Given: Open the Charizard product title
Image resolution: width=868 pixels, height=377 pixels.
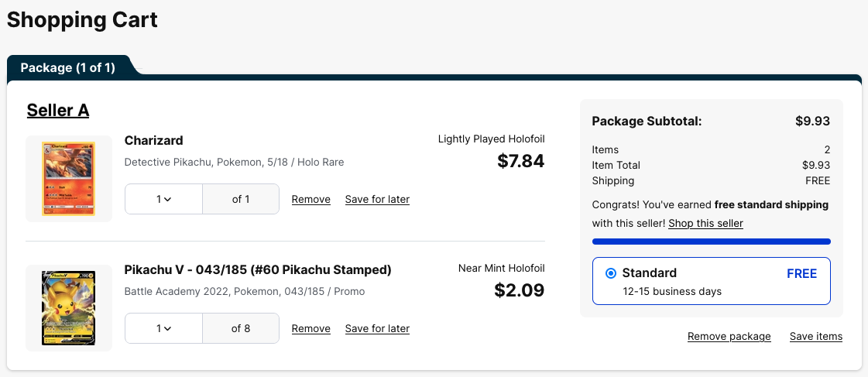Looking at the screenshot, I should coord(153,140).
